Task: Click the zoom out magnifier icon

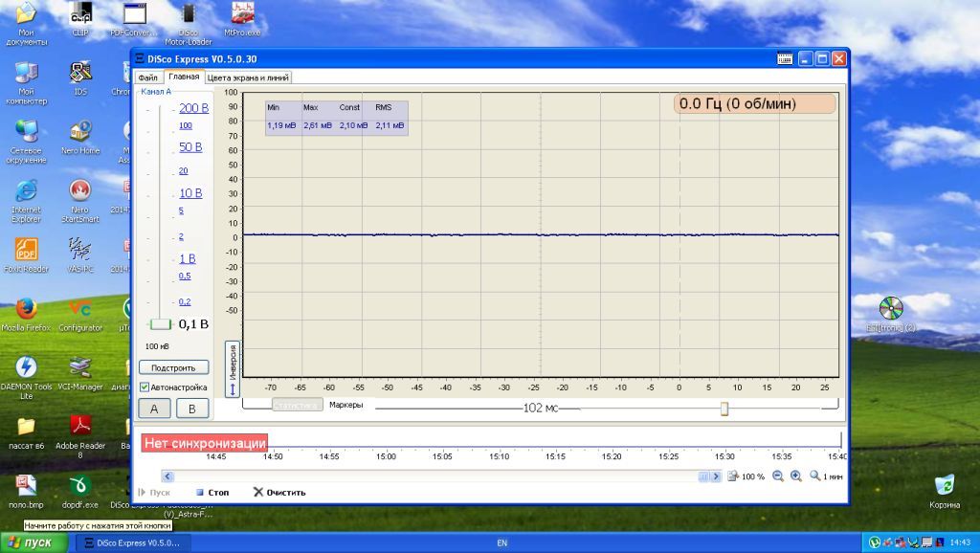Action: tap(778, 476)
